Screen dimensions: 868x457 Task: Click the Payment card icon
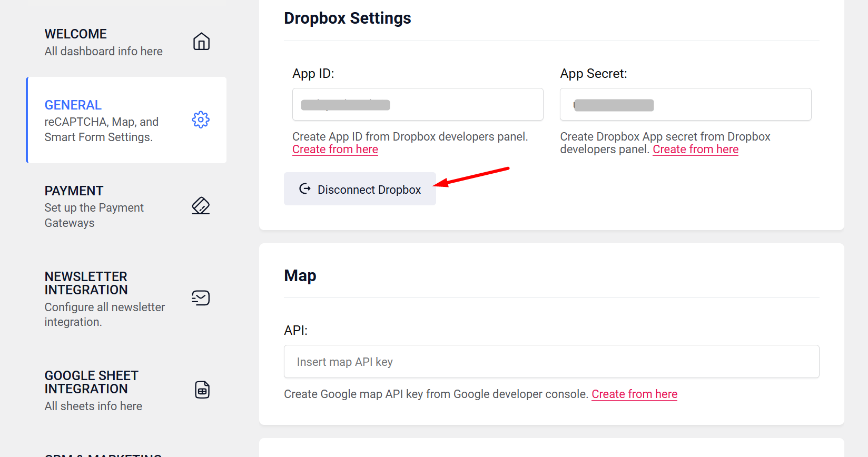click(x=201, y=206)
